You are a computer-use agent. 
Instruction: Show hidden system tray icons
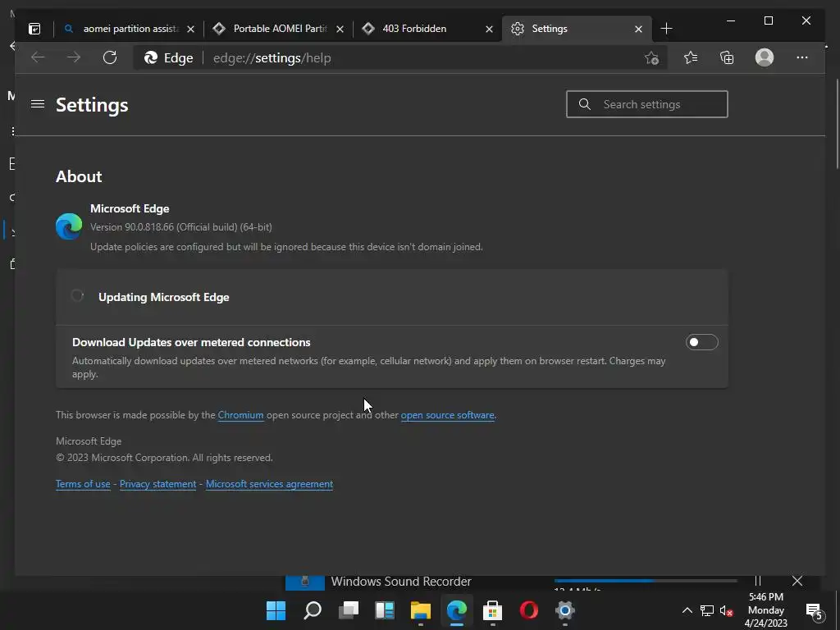687,610
